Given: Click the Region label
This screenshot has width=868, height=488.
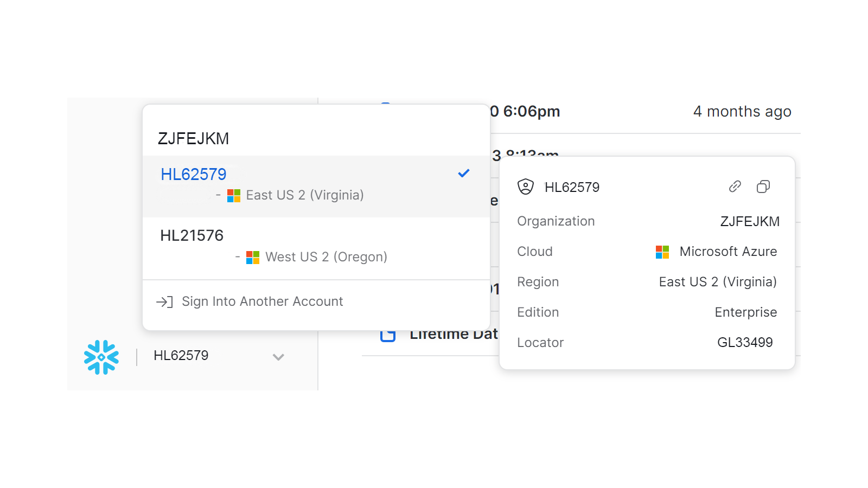Looking at the screenshot, I should 538,282.
